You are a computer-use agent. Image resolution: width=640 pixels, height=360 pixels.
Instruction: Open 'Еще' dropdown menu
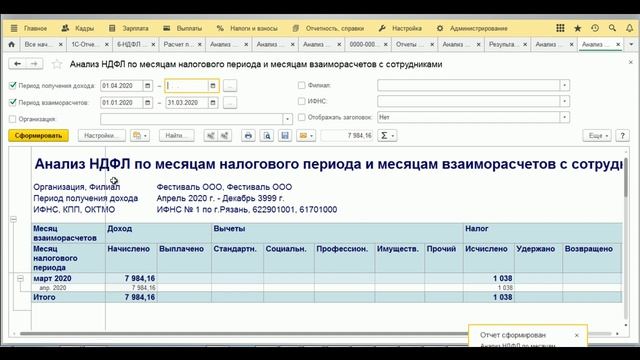[x=597, y=136]
